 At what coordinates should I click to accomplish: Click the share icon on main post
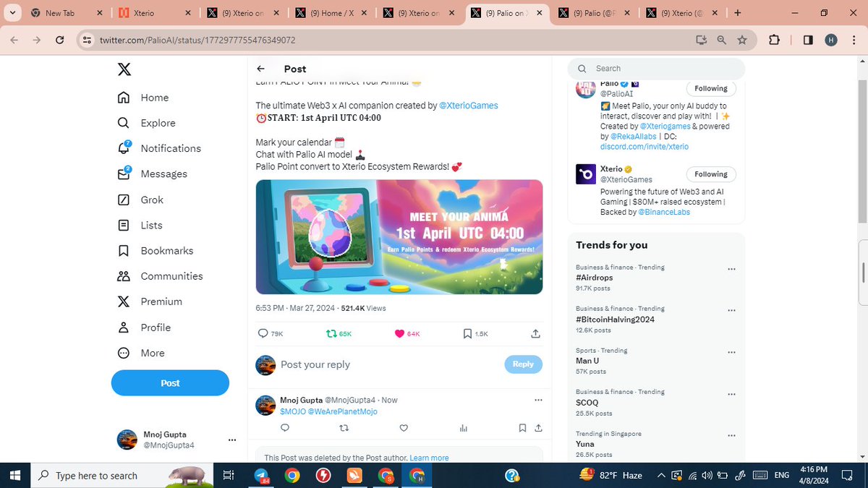(535, 333)
